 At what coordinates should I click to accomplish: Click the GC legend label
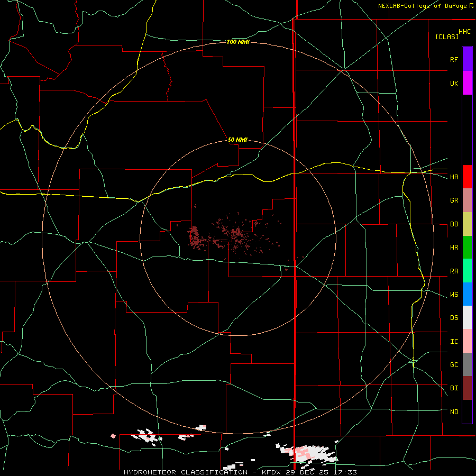tap(454, 365)
